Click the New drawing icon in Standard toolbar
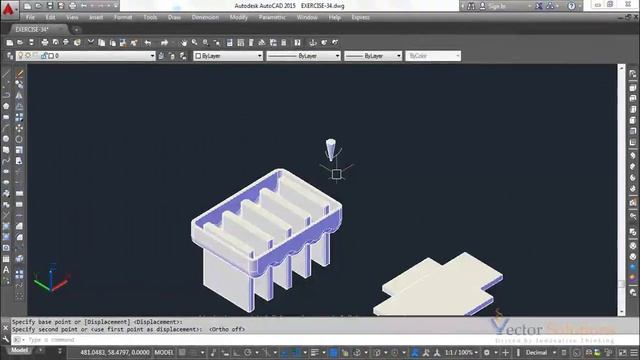 click(x=10, y=42)
